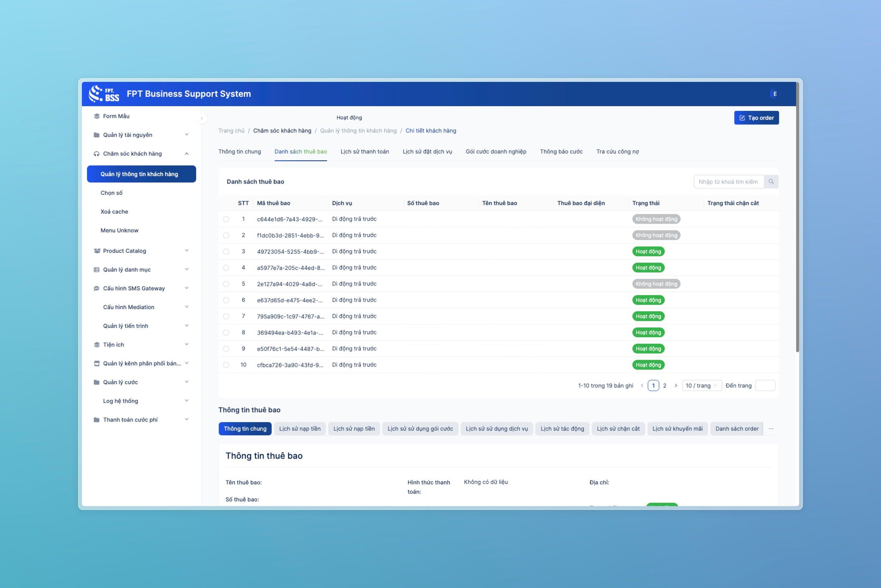
Task: Open the 10 / trang page size dropdown
Action: pos(702,386)
